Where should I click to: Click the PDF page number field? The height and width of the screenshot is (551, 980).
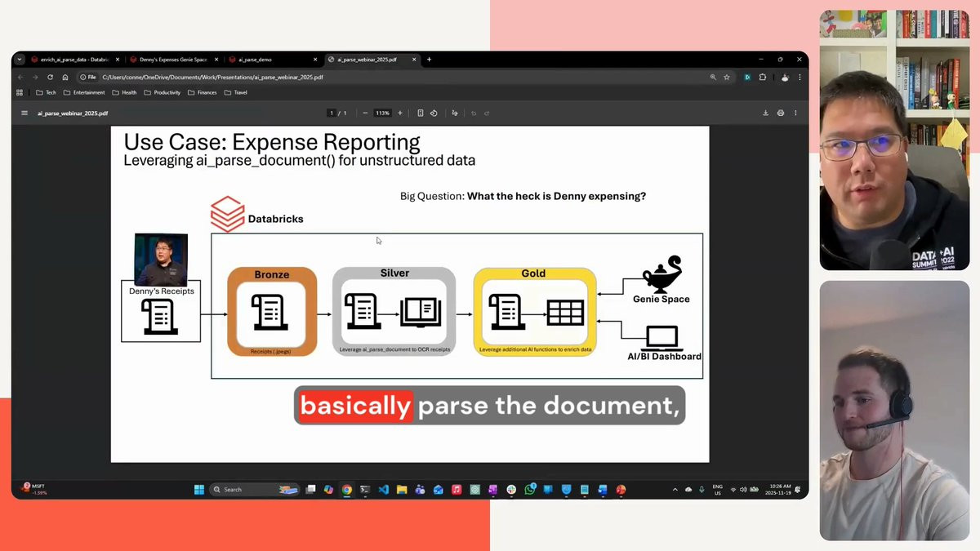(332, 113)
